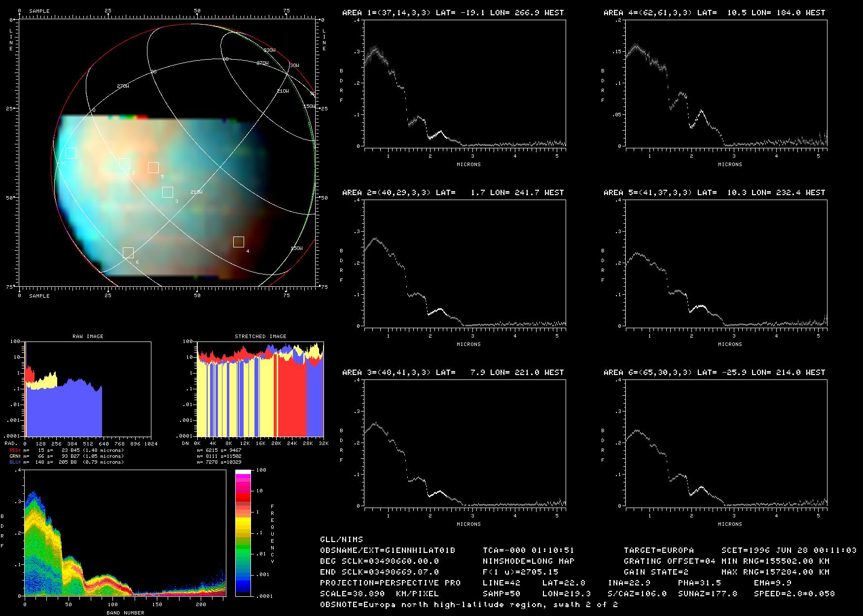863x616 pixels.
Task: Click the frequency color scale bar
Action: (x=244, y=533)
